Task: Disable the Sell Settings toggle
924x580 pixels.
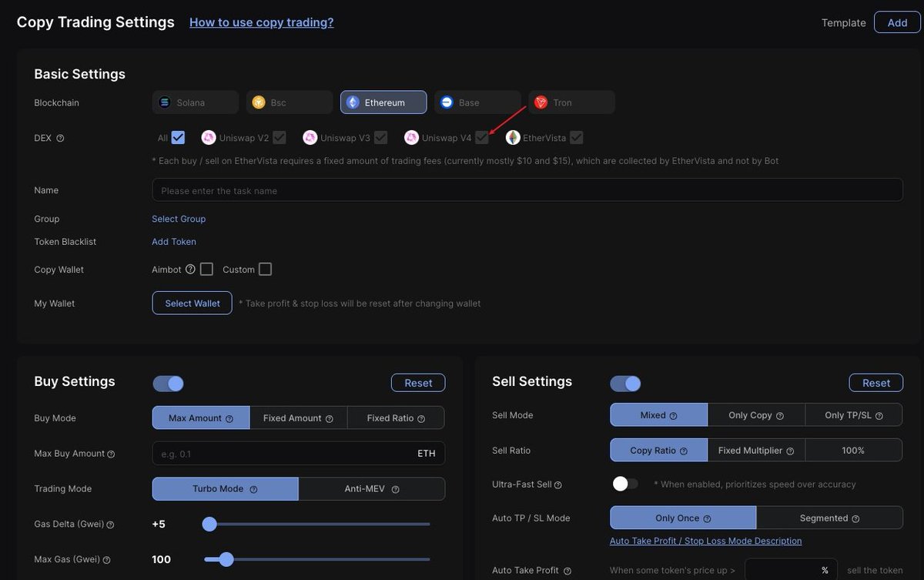Action: point(625,382)
